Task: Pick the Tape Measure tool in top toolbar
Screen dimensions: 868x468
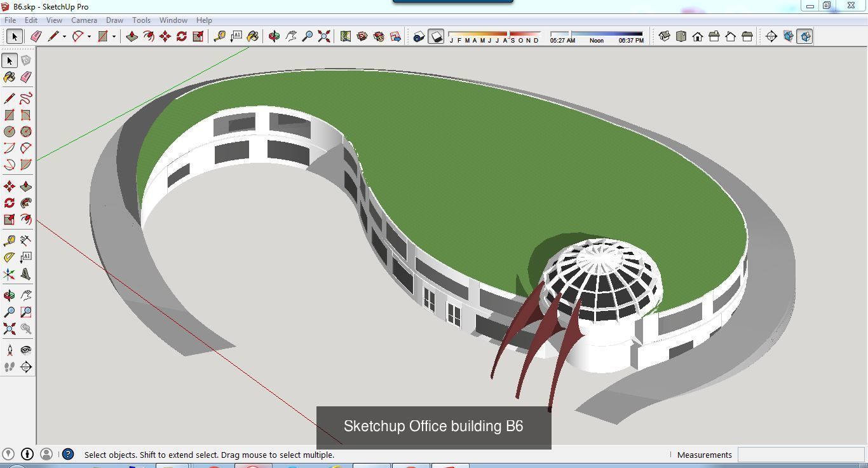Action: click(x=219, y=36)
